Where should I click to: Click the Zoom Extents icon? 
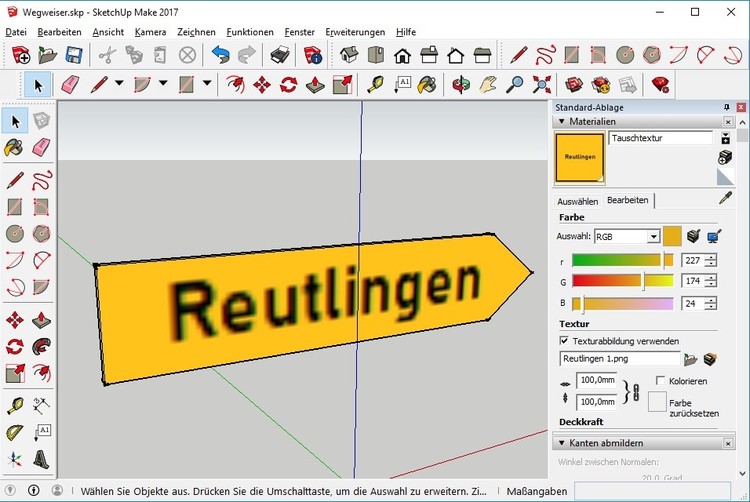pos(541,85)
